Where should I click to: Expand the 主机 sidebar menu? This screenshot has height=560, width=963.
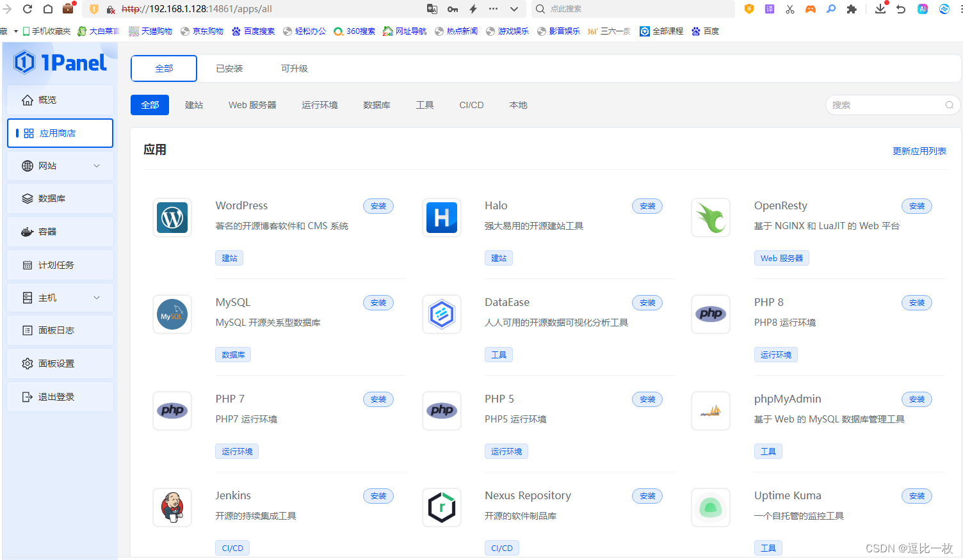60,298
